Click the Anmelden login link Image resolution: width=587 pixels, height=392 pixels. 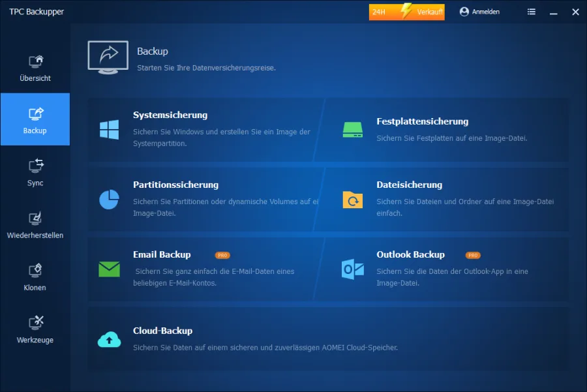click(485, 12)
